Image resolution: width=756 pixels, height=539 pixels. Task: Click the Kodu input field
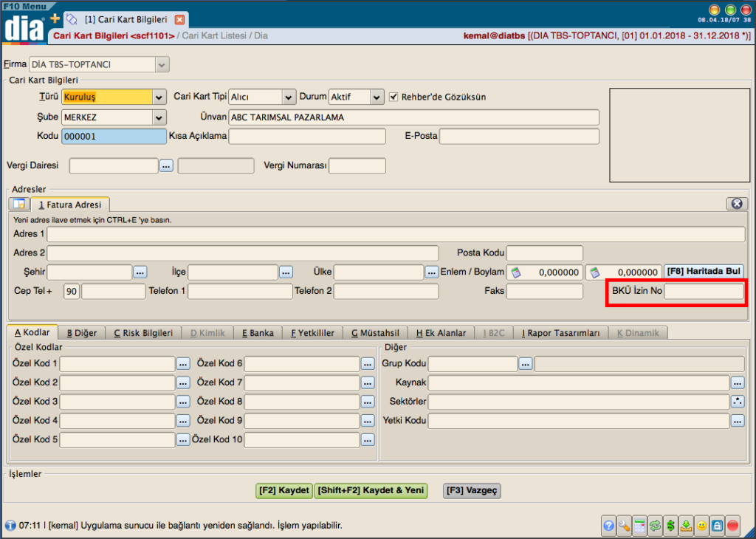tap(114, 137)
